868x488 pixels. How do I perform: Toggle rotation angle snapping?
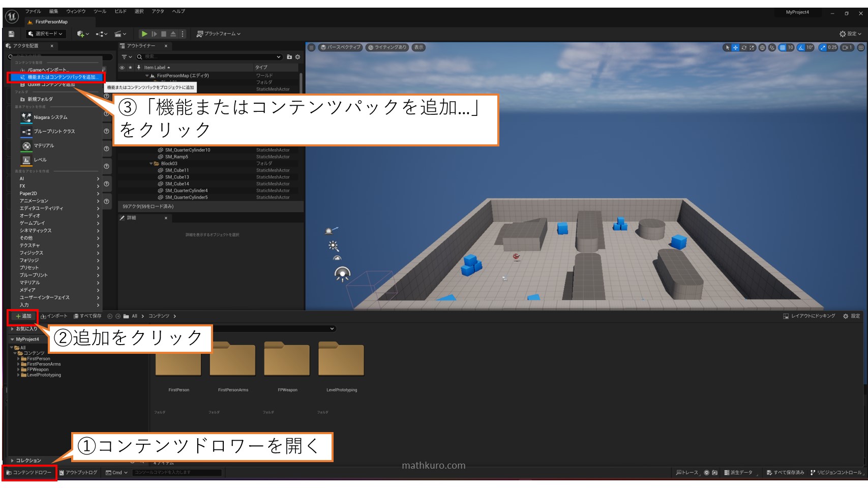coord(801,47)
